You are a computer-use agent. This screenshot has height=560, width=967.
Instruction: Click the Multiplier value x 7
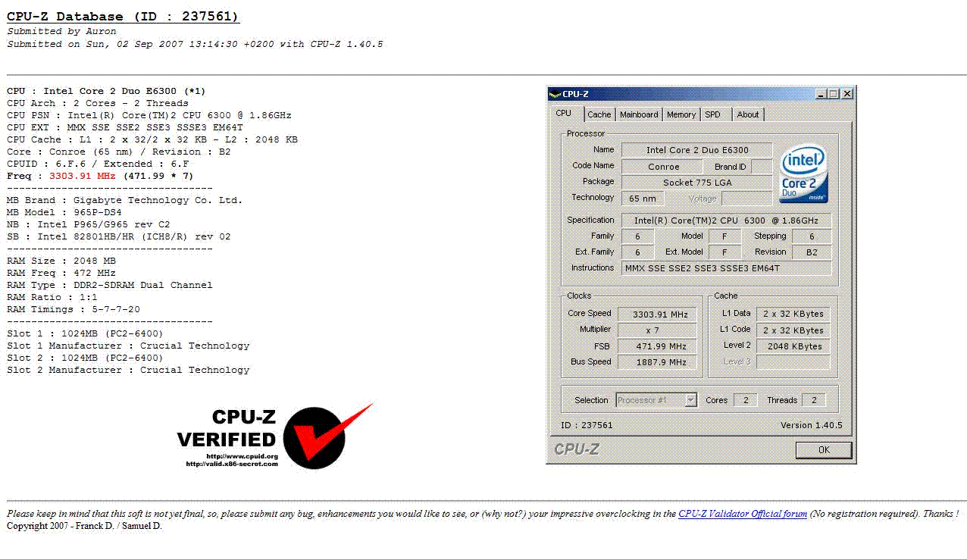pos(657,330)
